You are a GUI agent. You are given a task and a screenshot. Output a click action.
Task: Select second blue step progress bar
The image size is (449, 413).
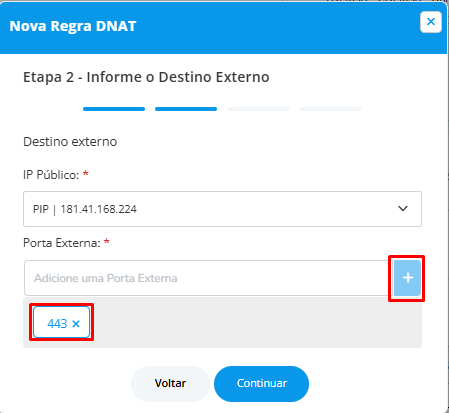point(186,109)
